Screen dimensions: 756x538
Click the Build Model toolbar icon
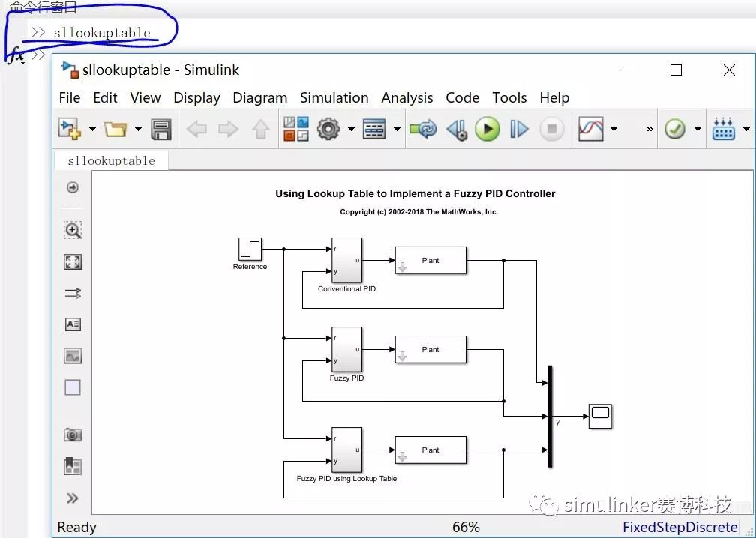coord(724,129)
